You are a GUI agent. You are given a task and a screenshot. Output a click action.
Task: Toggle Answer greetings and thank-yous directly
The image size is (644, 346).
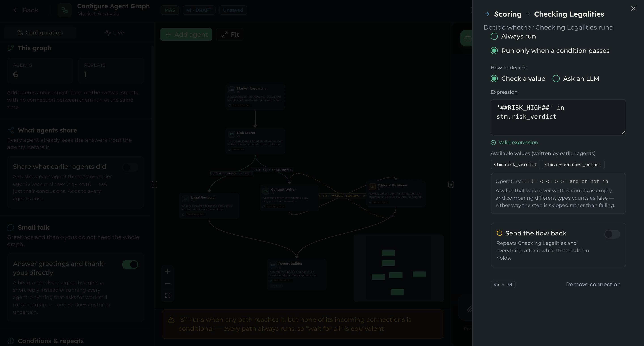click(130, 265)
